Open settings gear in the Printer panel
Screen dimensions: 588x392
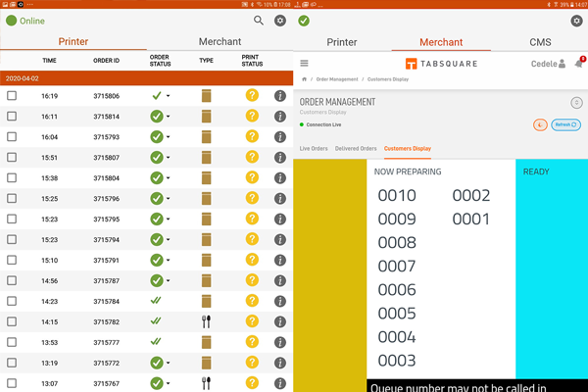point(280,21)
